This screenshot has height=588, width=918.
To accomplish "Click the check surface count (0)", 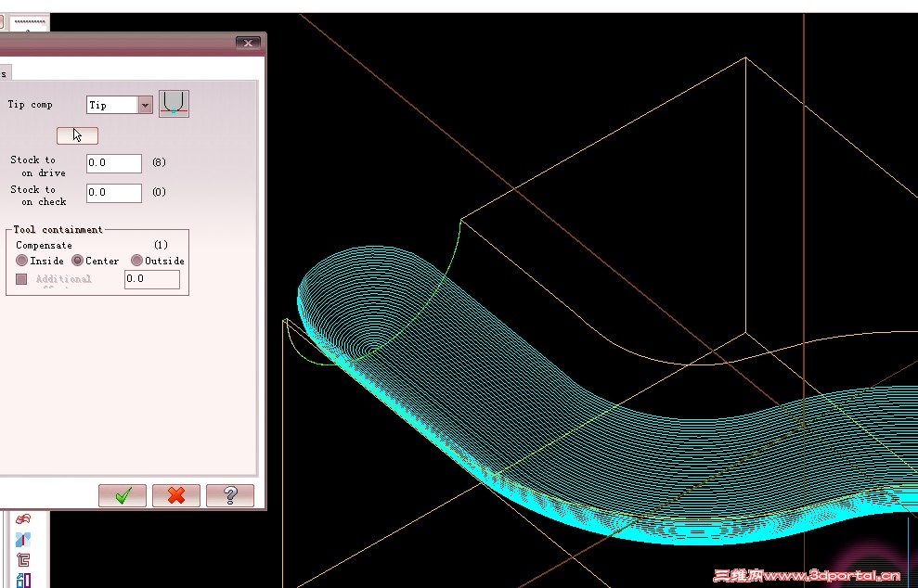I will click(160, 192).
